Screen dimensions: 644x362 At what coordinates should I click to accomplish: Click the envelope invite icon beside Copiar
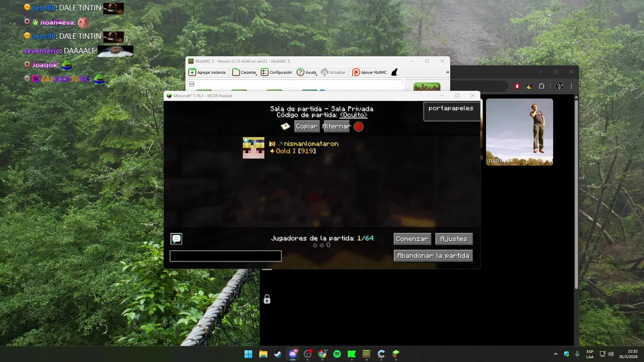[x=285, y=126]
